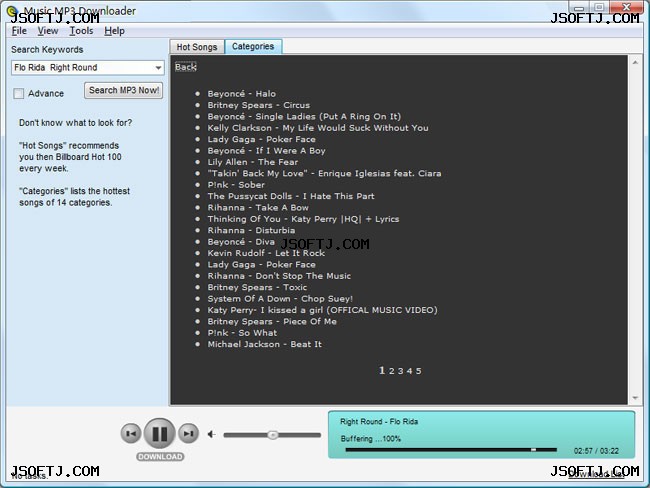This screenshot has height=488, width=650.
Task: Open Beyoncé - If I Were A Boy
Action: 267,151
